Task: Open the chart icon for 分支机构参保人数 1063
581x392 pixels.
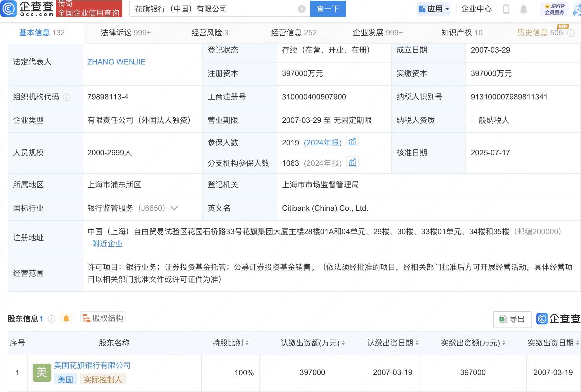Action: [x=352, y=162]
